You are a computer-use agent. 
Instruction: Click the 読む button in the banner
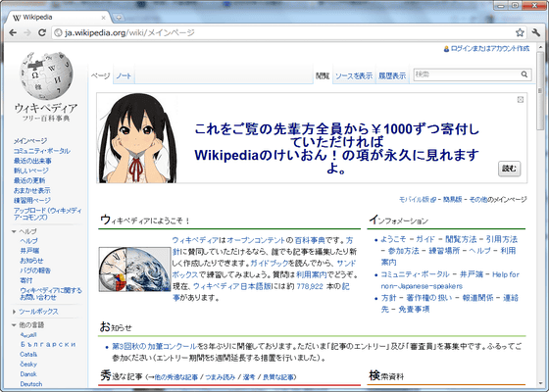click(x=509, y=169)
